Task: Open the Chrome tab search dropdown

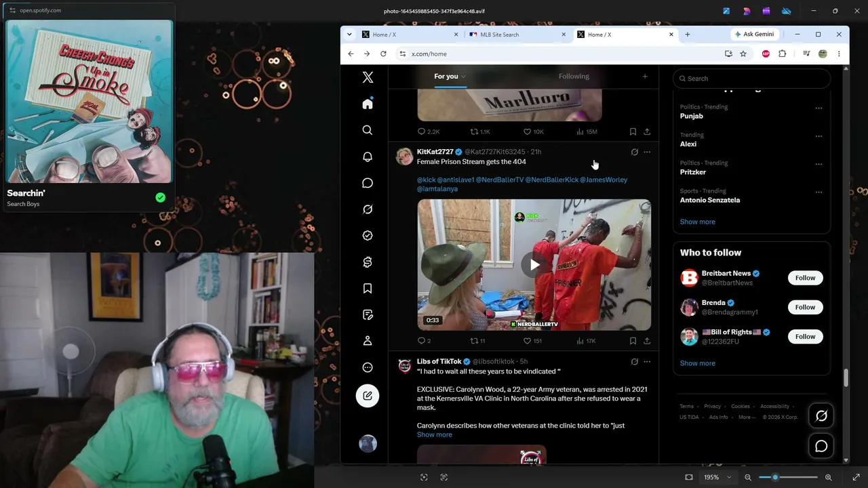Action: (349, 35)
